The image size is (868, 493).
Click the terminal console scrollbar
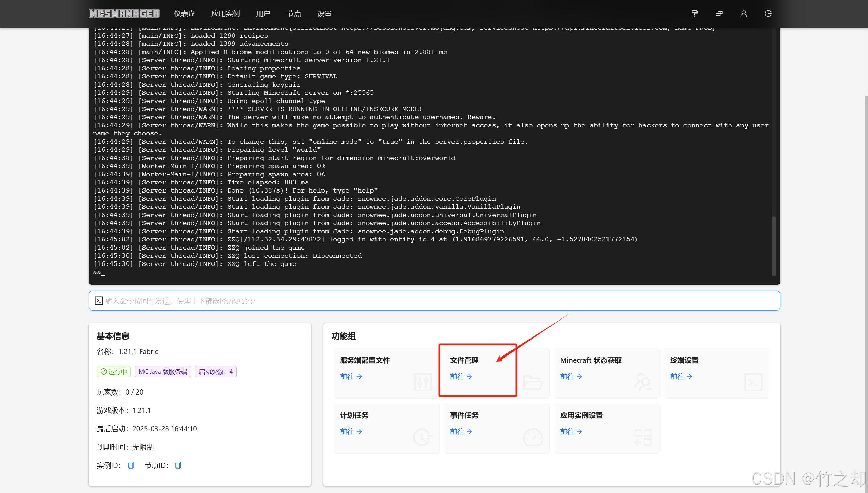pos(774,245)
